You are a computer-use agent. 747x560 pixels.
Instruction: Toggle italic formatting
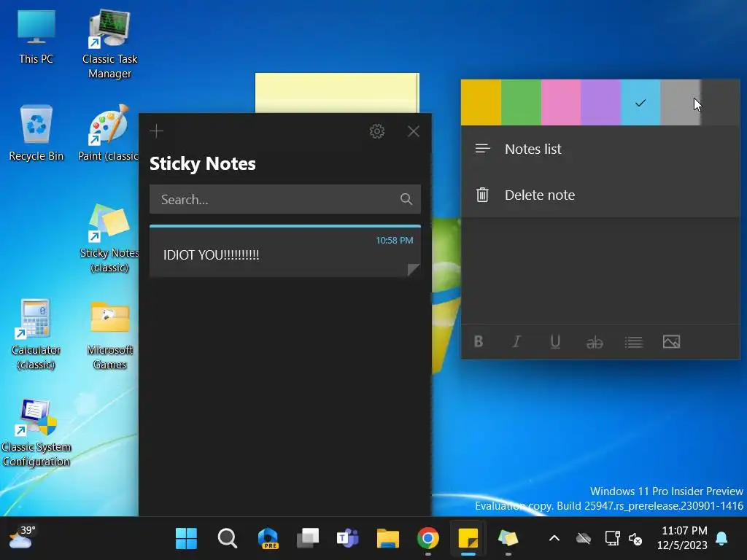516,341
